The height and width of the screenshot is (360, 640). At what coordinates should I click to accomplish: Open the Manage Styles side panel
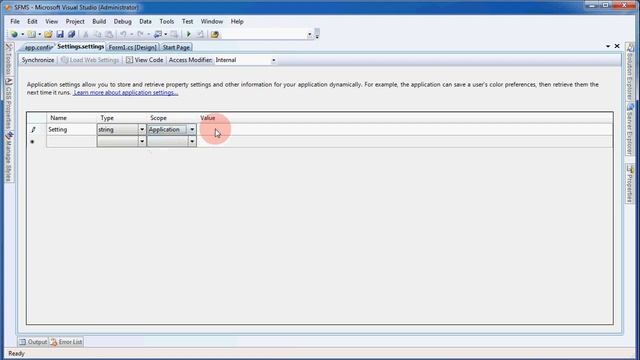click(9, 157)
